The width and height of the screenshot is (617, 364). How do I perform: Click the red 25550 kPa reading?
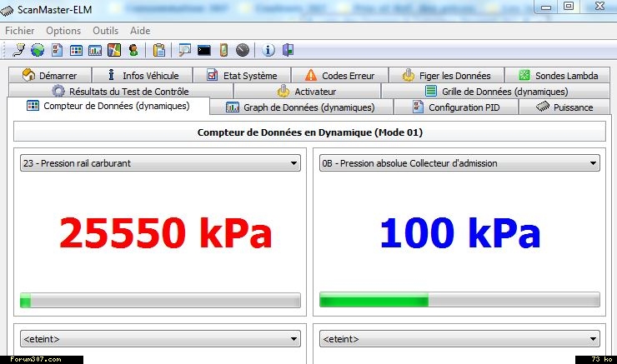[166, 235]
